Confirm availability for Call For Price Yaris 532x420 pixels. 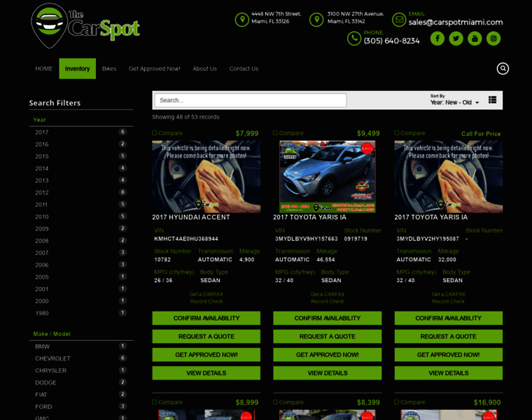(448, 318)
